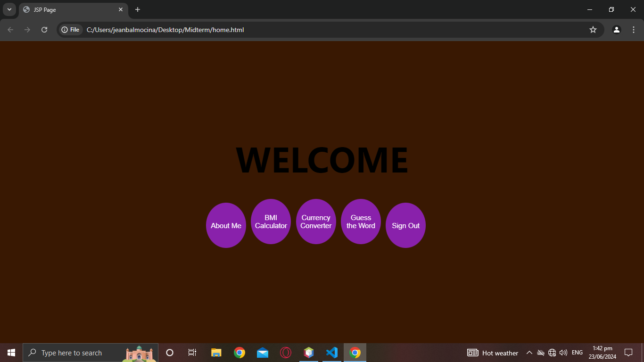
Task: Open the About Me page
Action: click(x=226, y=225)
